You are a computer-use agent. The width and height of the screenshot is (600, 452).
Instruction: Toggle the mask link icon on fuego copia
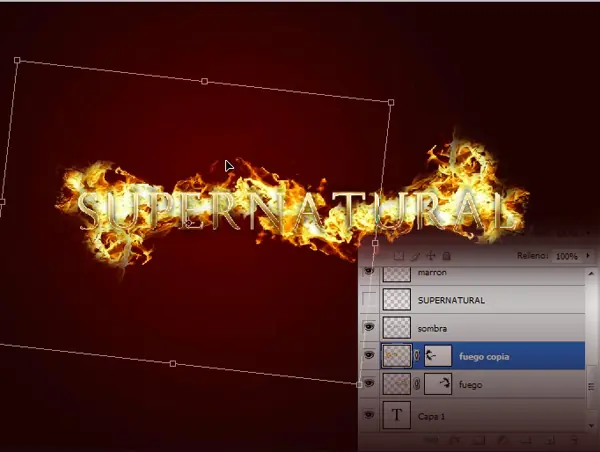417,356
